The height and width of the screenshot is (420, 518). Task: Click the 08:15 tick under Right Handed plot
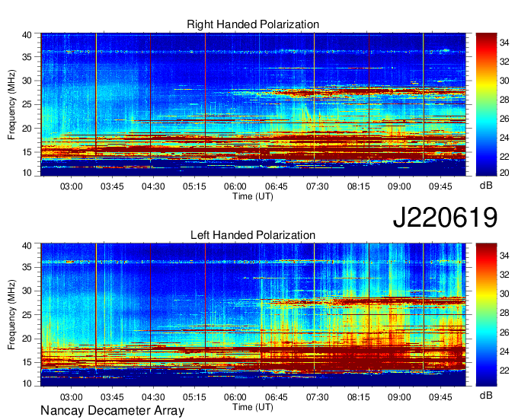click(x=359, y=186)
